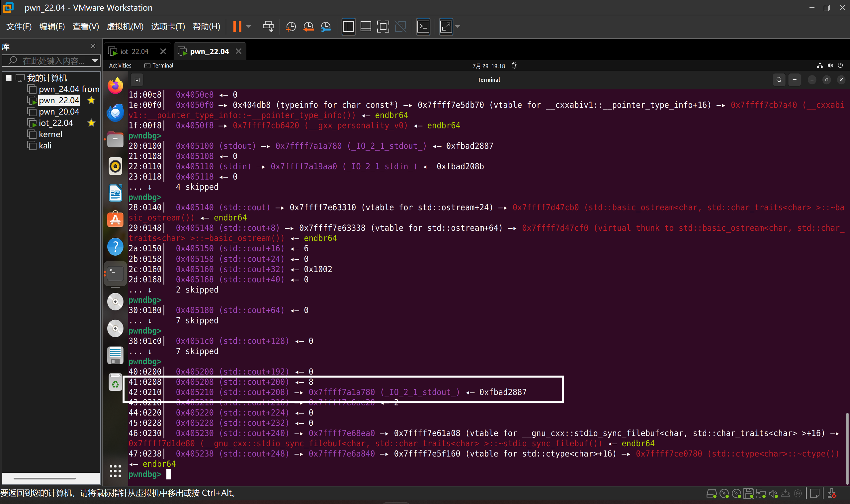This screenshot has height=504, width=850.
Task: Open the 虚拟机(M) menu
Action: tap(125, 27)
